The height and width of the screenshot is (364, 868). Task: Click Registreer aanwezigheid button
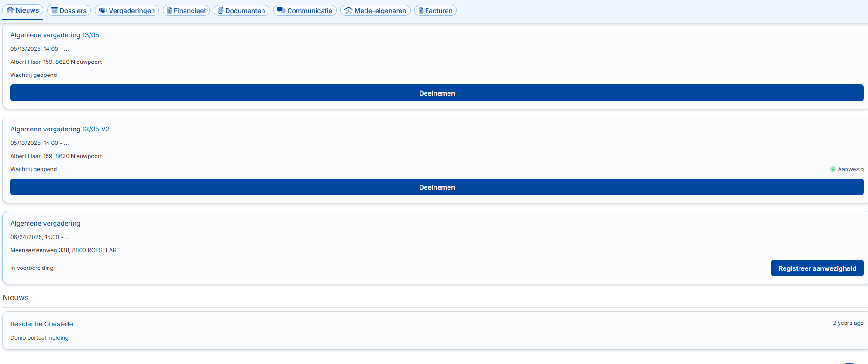817,268
